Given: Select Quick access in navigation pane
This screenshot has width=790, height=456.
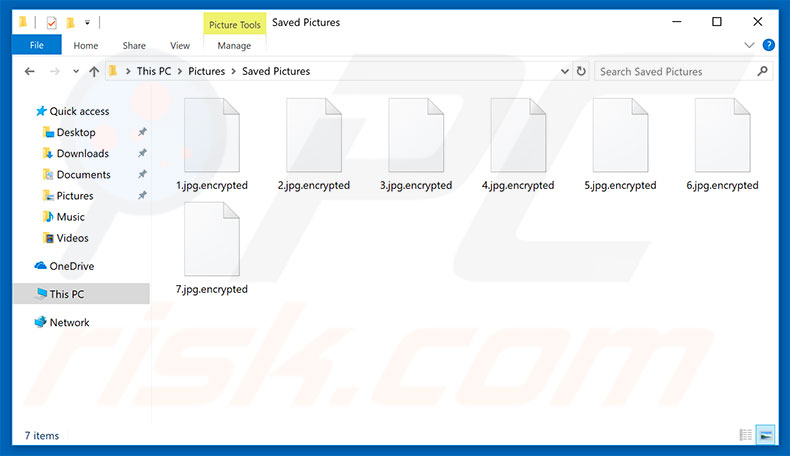Looking at the screenshot, I should click(79, 111).
